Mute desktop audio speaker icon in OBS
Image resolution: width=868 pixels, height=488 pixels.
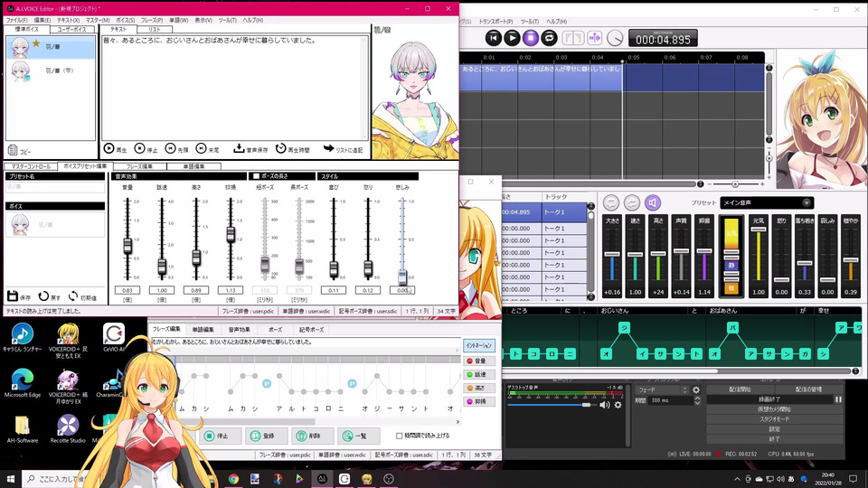coord(605,405)
